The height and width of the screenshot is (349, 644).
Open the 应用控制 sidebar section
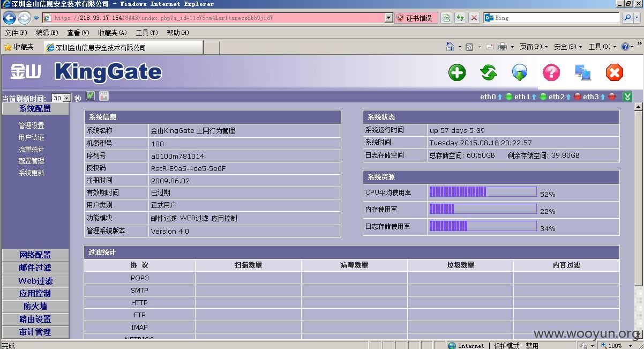(x=35, y=294)
